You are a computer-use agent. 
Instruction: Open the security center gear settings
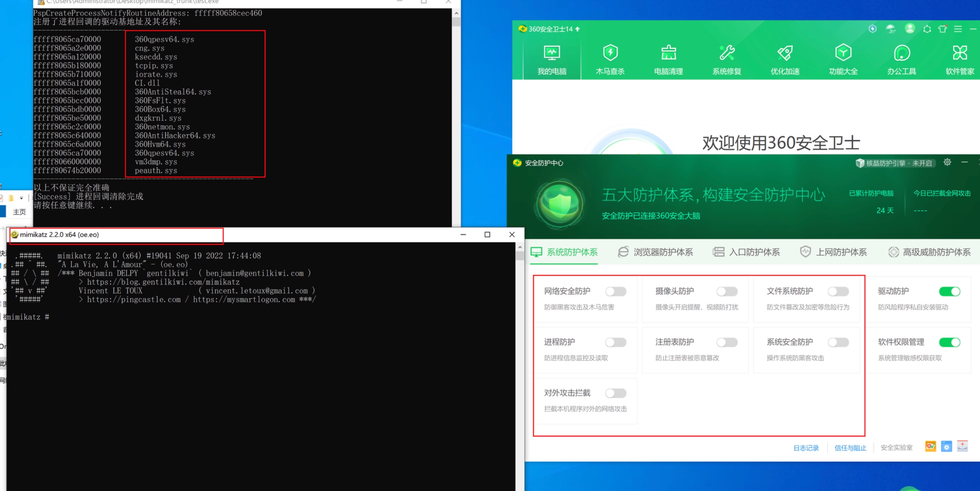(947, 162)
